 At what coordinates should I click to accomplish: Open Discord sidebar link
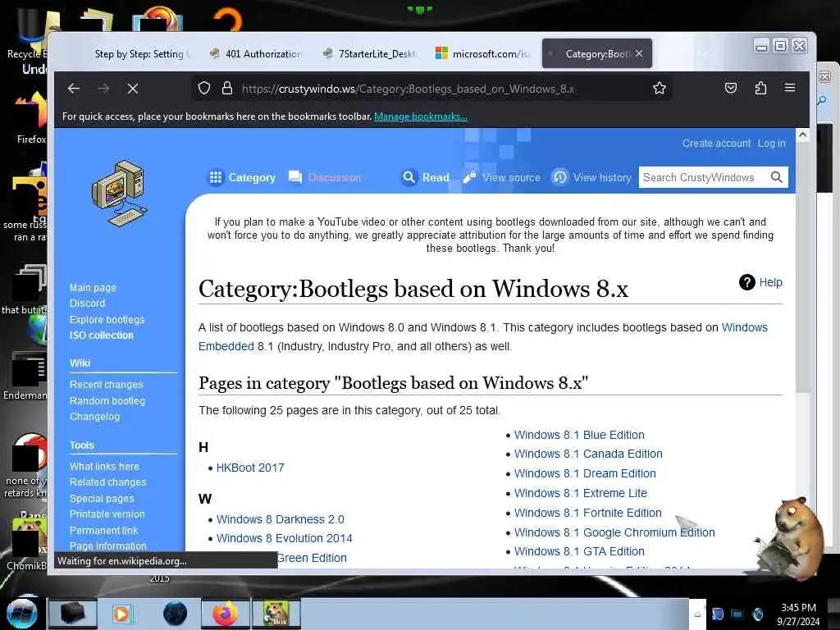coord(87,304)
